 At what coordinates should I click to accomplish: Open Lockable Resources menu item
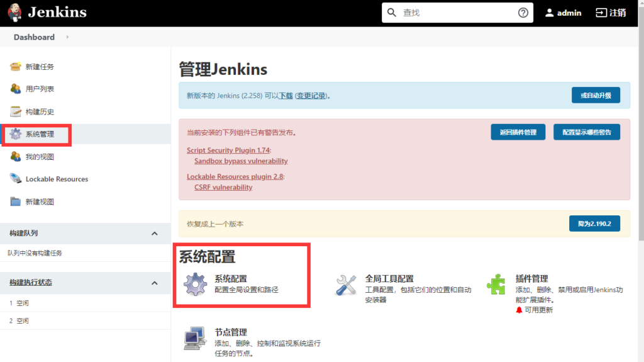(57, 179)
